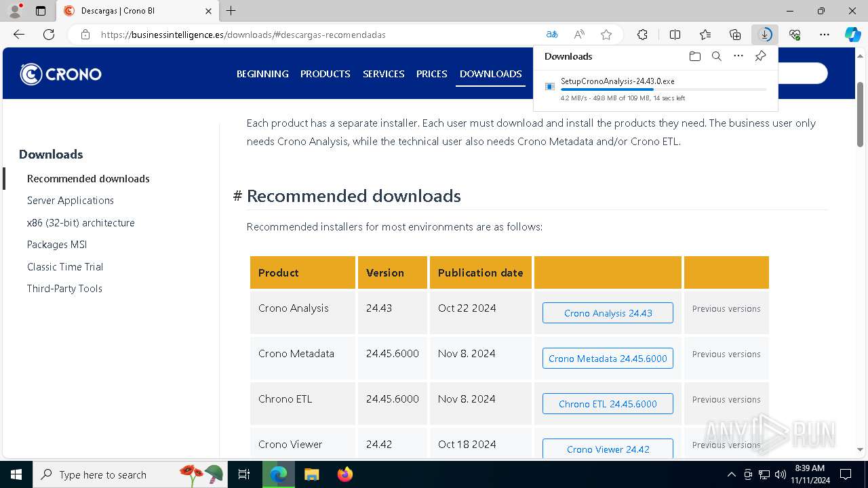Viewport: 868px width, 488px height.
Task: Open Previous versions for Crono Analysis
Action: [726, 309]
